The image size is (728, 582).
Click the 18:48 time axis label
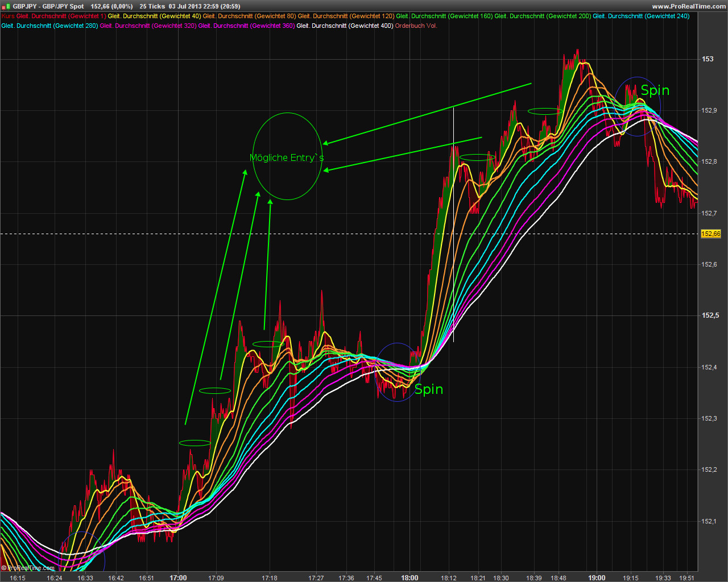[x=559, y=578]
